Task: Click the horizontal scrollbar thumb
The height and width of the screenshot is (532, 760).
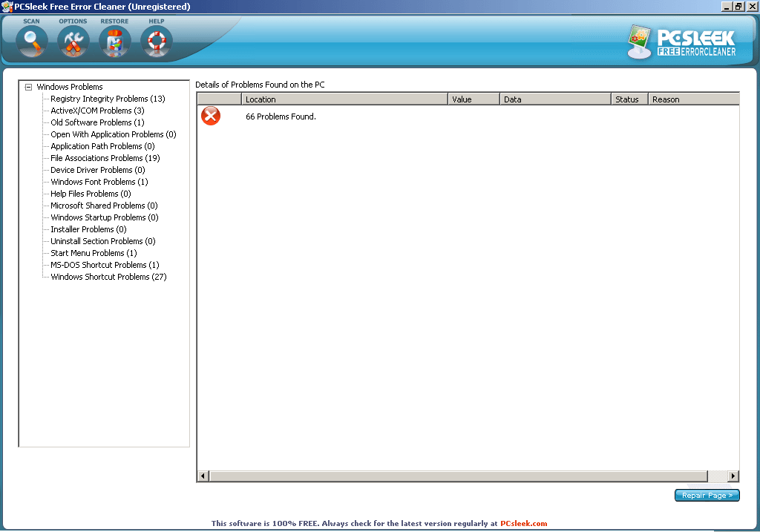Action: pyautogui.click(x=458, y=476)
